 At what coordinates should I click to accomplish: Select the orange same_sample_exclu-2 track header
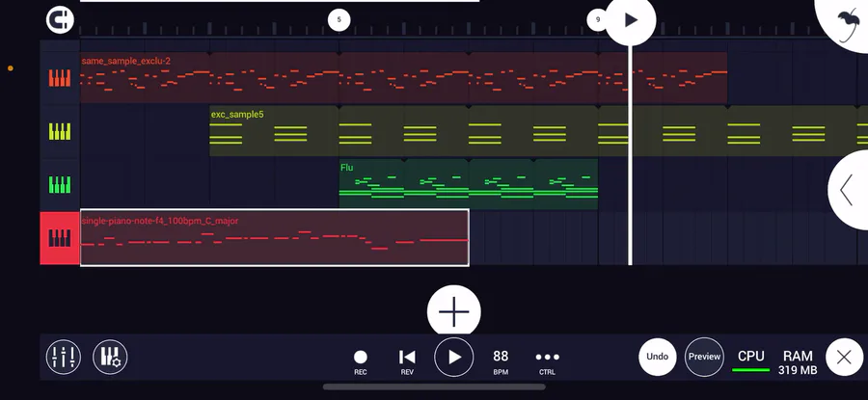pyautogui.click(x=60, y=78)
